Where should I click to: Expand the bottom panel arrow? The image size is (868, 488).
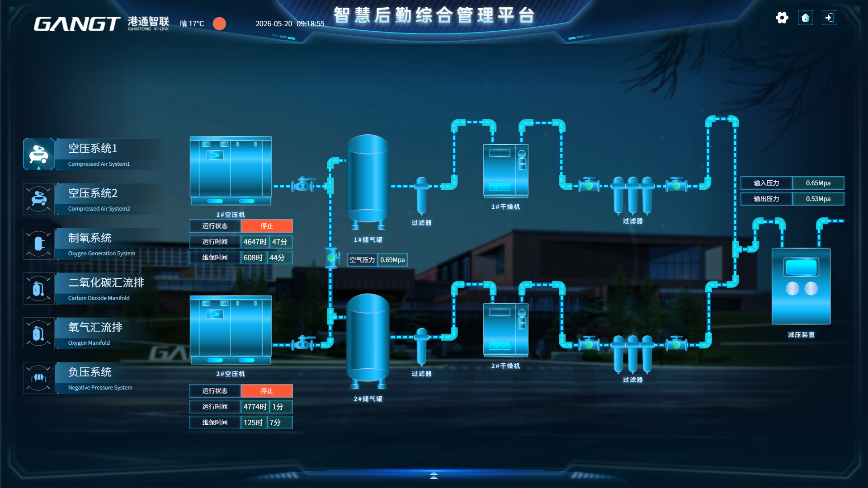pyautogui.click(x=434, y=475)
